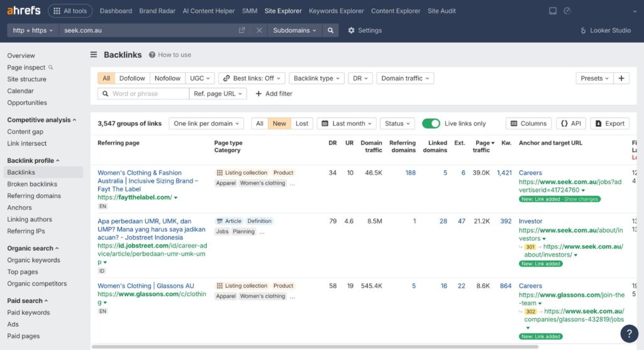The image size is (644, 350).
Task: Go to Referring domains in sidebar
Action: [34, 196]
